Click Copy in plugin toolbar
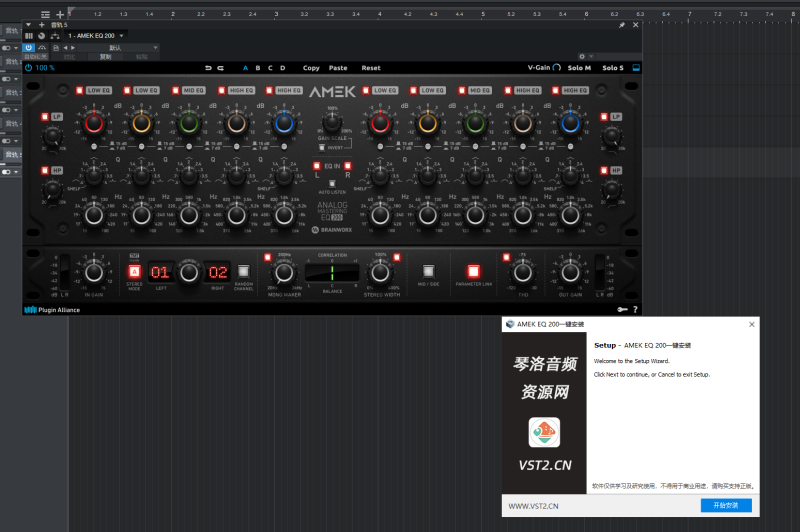The width and height of the screenshot is (800, 532). pos(311,68)
